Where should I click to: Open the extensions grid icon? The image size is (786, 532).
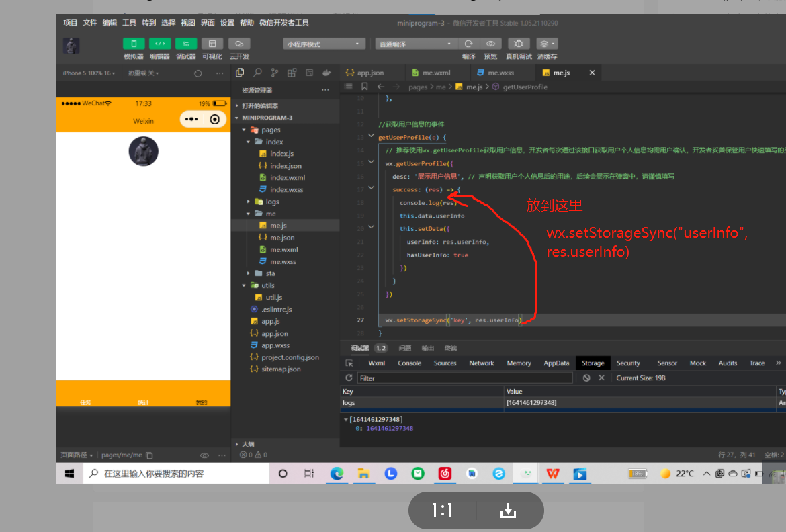pyautogui.click(x=292, y=73)
